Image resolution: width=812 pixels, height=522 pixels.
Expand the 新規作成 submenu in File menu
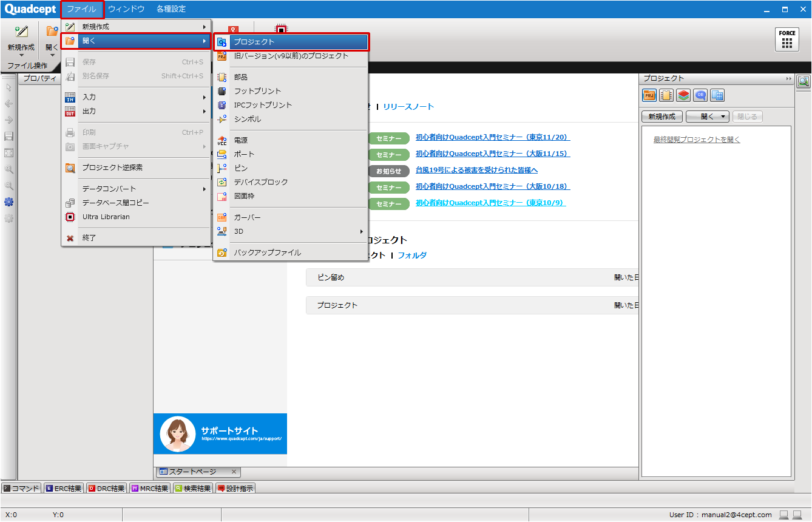(x=136, y=27)
